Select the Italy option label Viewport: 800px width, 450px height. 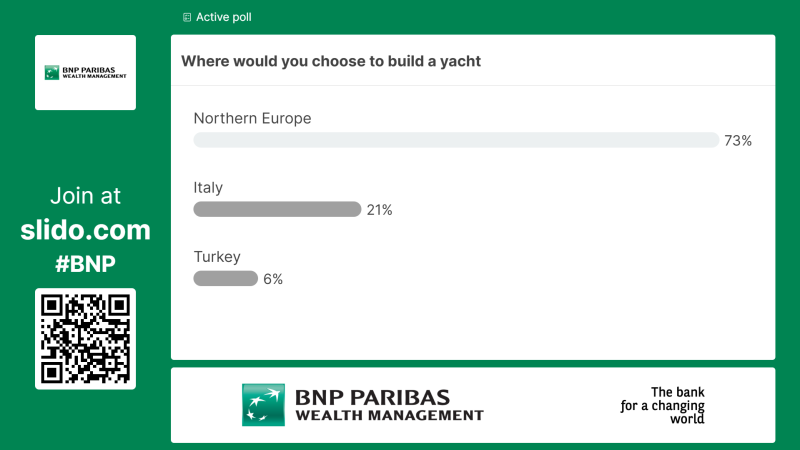tap(208, 187)
